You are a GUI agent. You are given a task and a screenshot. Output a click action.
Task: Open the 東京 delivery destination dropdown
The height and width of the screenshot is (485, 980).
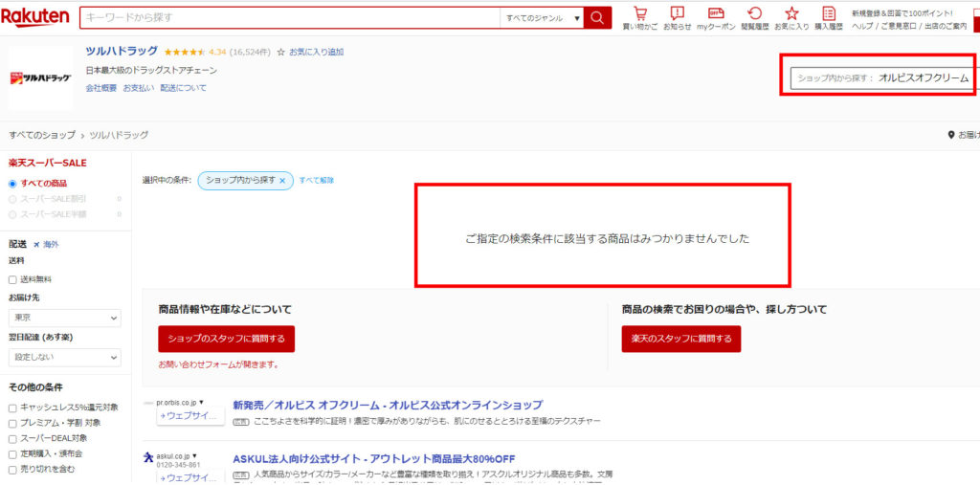coord(65,319)
